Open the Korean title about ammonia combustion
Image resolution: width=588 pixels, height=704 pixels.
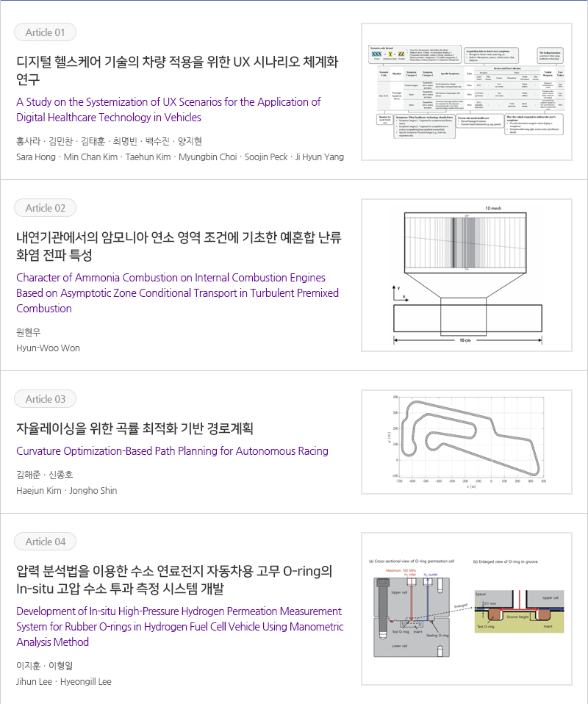(179, 246)
